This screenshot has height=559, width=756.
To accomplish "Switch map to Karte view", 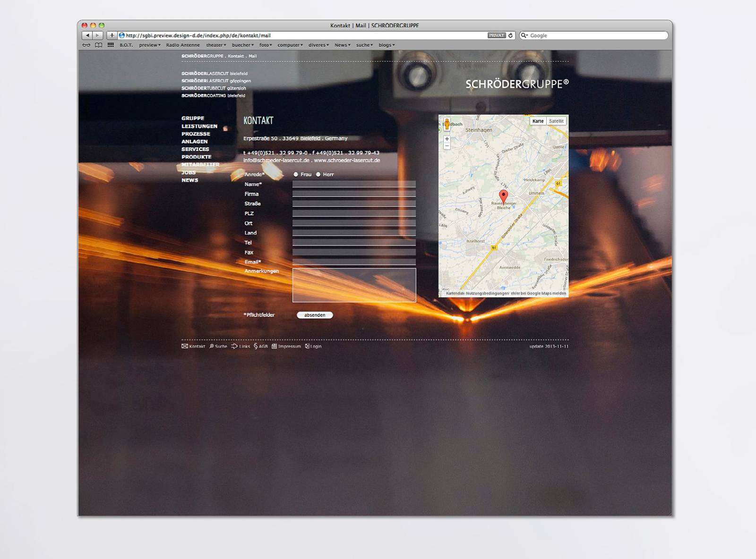I will [x=538, y=121].
